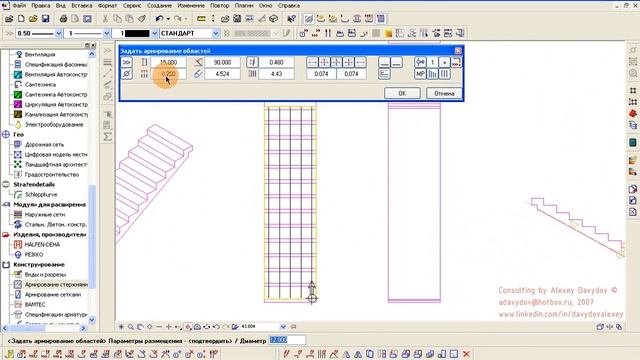Viewport: 640px width, 360px height.
Task: Open the Справка menu
Action: [289, 6]
